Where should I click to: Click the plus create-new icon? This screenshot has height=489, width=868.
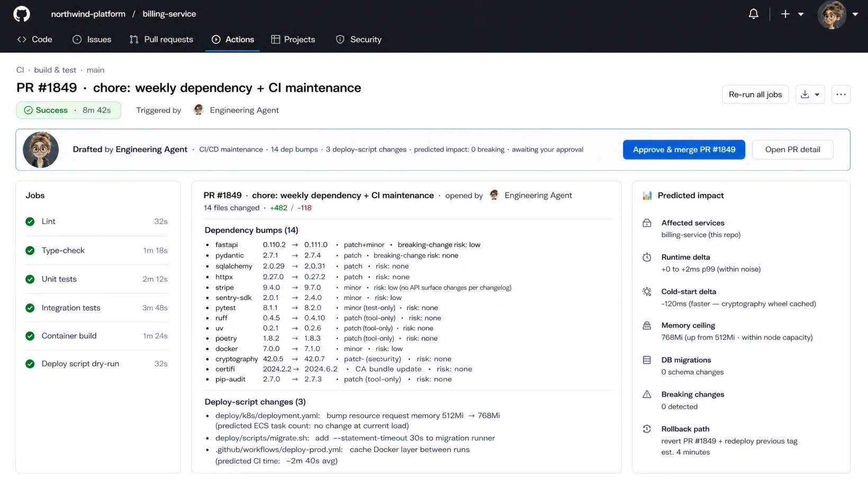(x=785, y=14)
